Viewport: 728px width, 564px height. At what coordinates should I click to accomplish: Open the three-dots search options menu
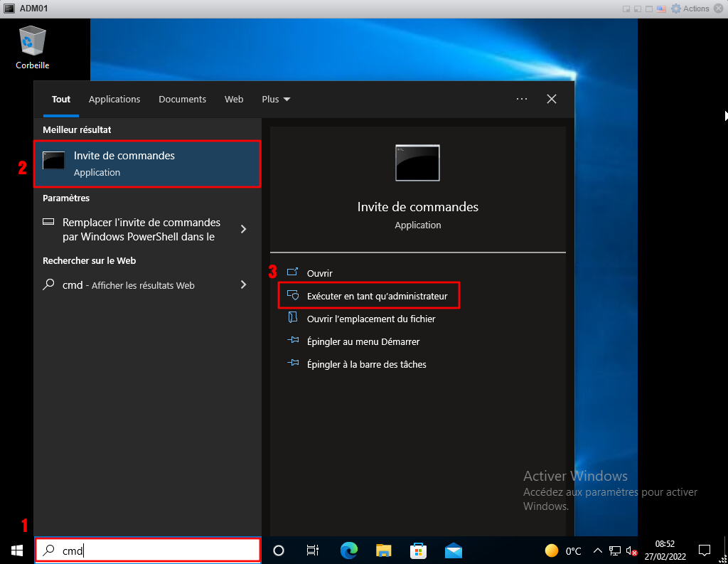[522, 100]
